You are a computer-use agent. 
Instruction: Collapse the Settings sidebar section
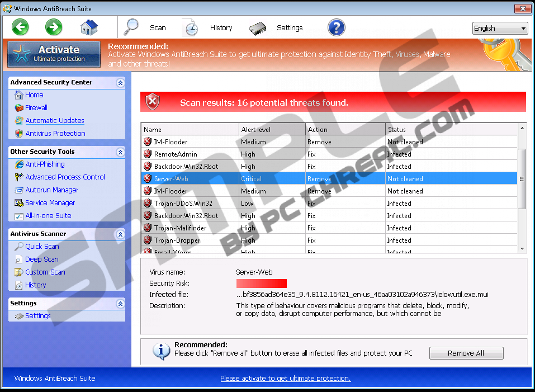pos(120,304)
